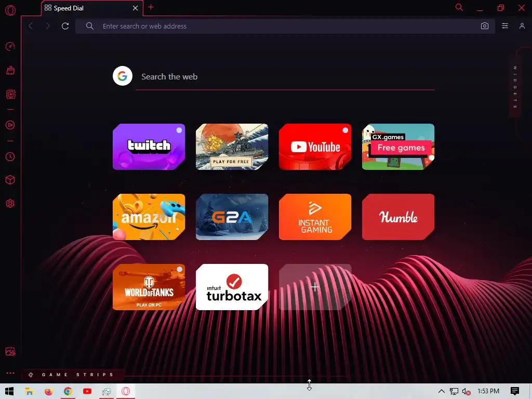This screenshot has width=532, height=399.
Task: Open the Instant Gaming tile
Action: point(315,217)
